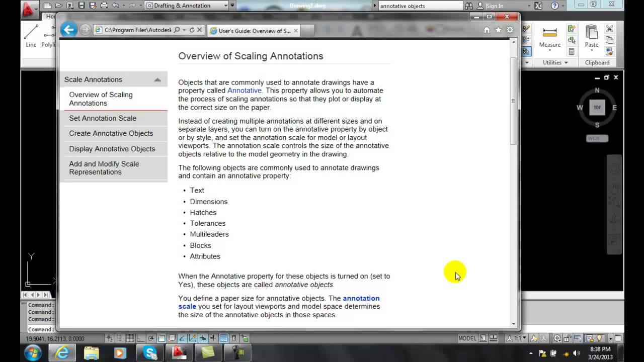The image size is (644, 362).
Task: Click the Workspace Switching gear in status bar
Action: [557, 338]
